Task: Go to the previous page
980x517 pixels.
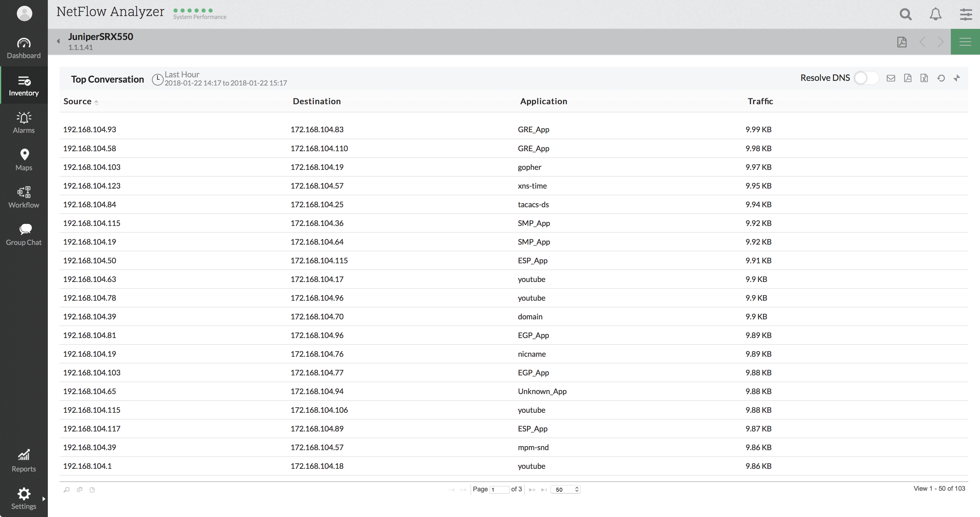Action: click(463, 490)
